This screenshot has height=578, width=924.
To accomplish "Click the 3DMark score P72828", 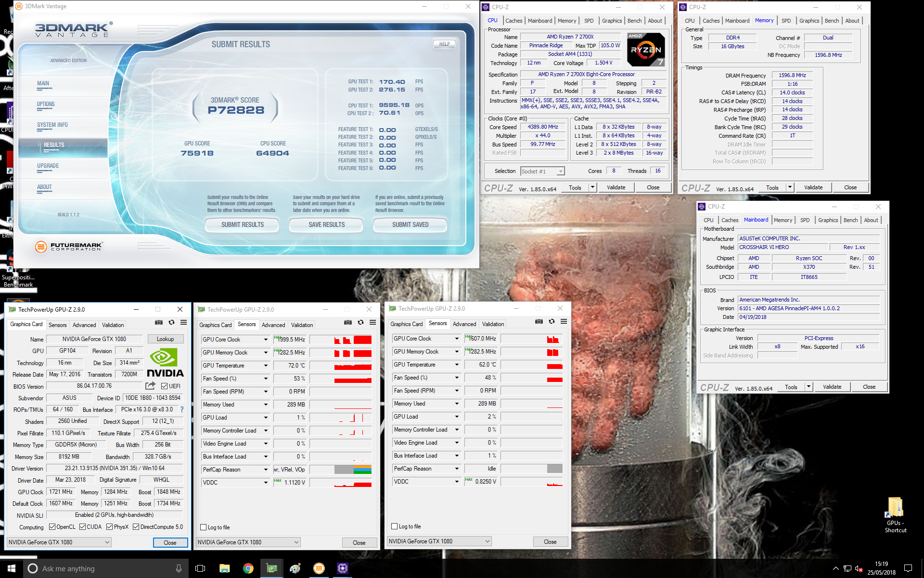I will (x=236, y=110).
